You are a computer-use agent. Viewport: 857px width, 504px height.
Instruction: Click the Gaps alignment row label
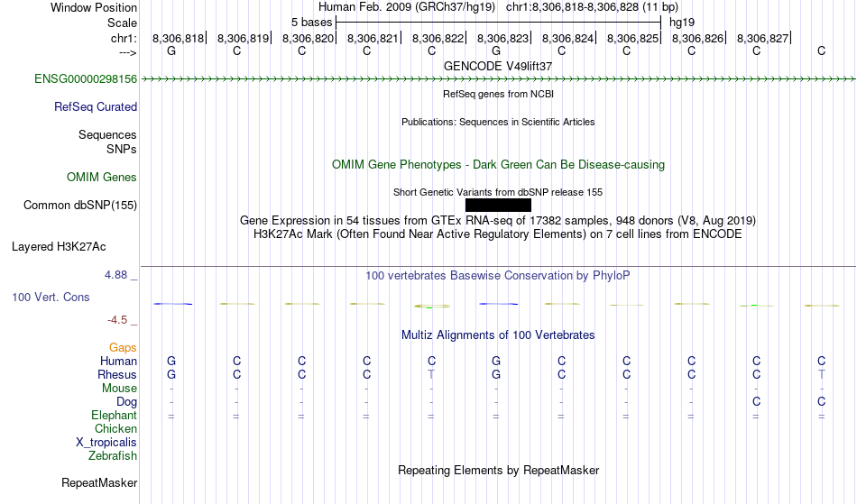click(123, 348)
